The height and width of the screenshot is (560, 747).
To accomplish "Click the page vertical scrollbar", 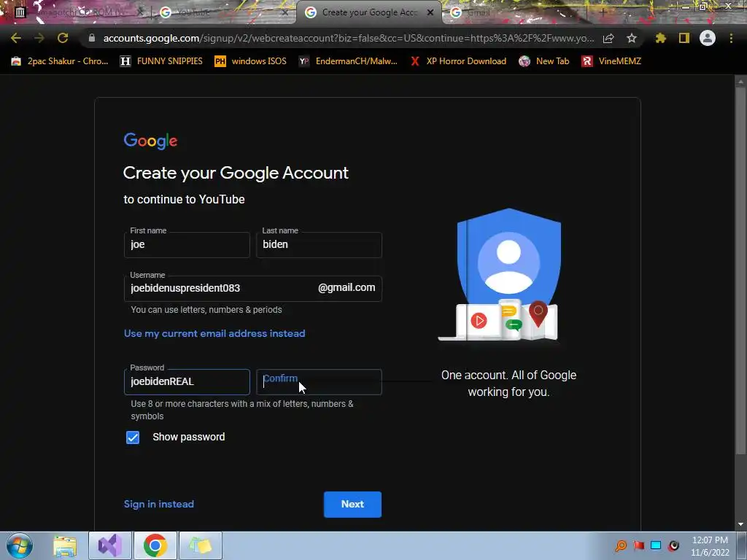I will (x=740, y=271).
